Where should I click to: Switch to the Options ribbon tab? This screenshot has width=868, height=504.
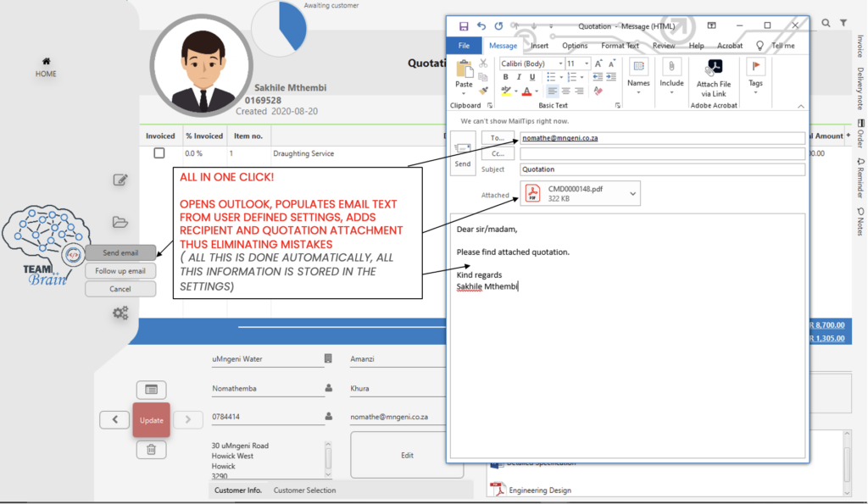576,46
